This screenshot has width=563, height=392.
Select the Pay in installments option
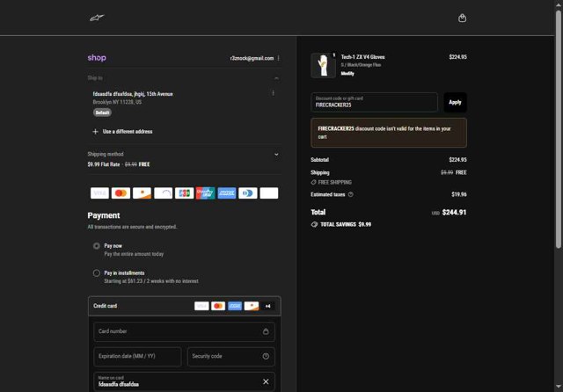pyautogui.click(x=97, y=273)
